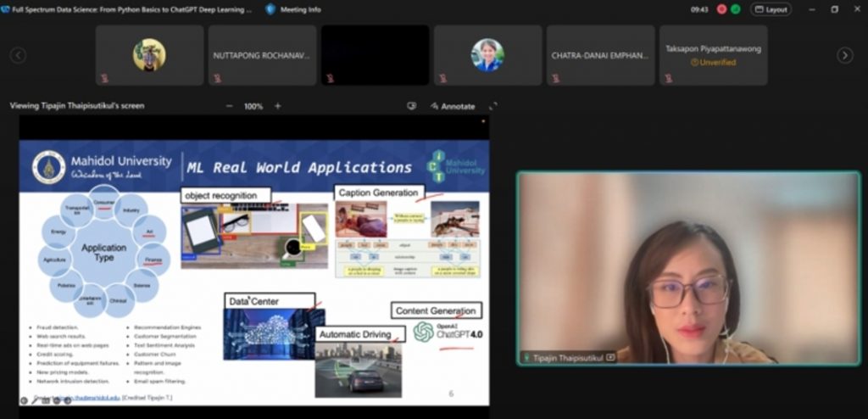The width and height of the screenshot is (868, 419).
Task: Toggle full-screen view of shared content
Action: pos(492,106)
